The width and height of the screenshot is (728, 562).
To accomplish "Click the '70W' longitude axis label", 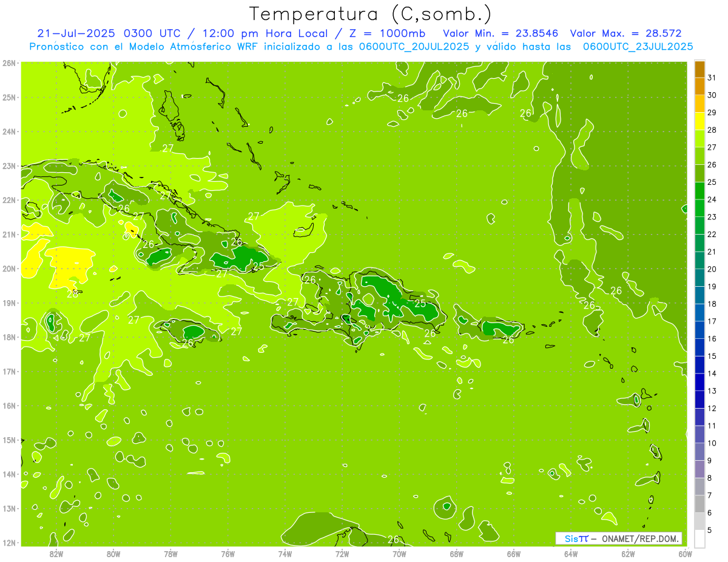I will [x=399, y=554].
